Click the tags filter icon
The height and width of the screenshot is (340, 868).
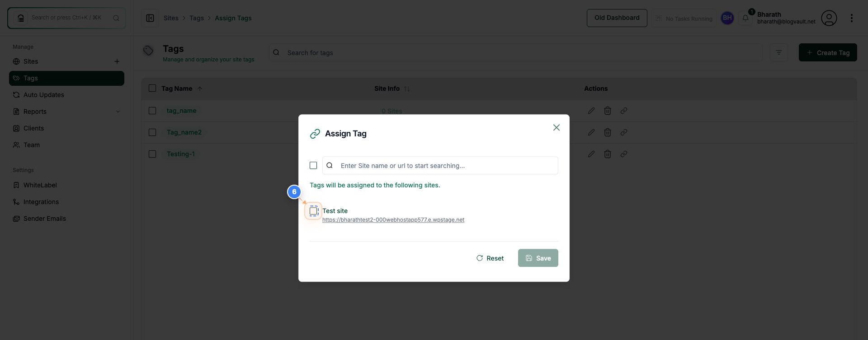(778, 53)
